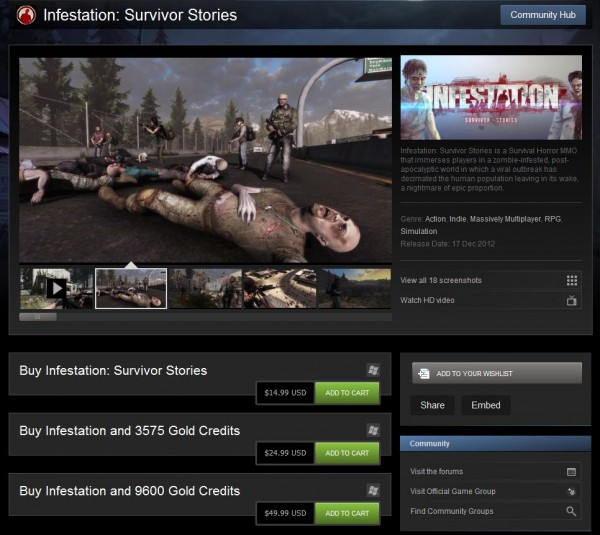Open the Massively Multiplayer genre link
The height and width of the screenshot is (535, 600).
click(x=505, y=219)
